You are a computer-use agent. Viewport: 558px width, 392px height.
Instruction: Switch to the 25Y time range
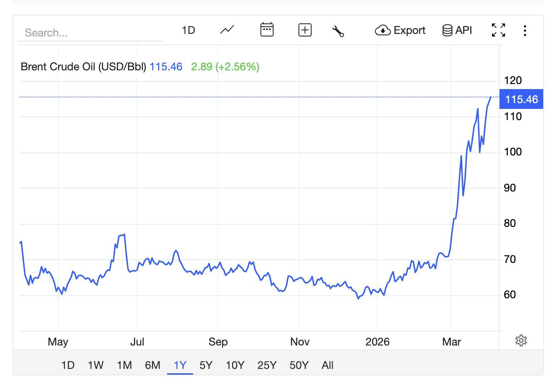[267, 365]
